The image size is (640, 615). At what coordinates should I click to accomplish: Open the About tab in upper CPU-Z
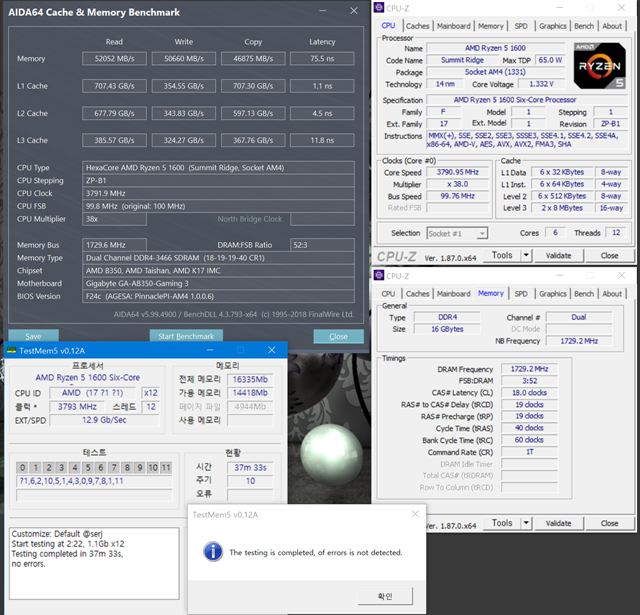click(612, 26)
